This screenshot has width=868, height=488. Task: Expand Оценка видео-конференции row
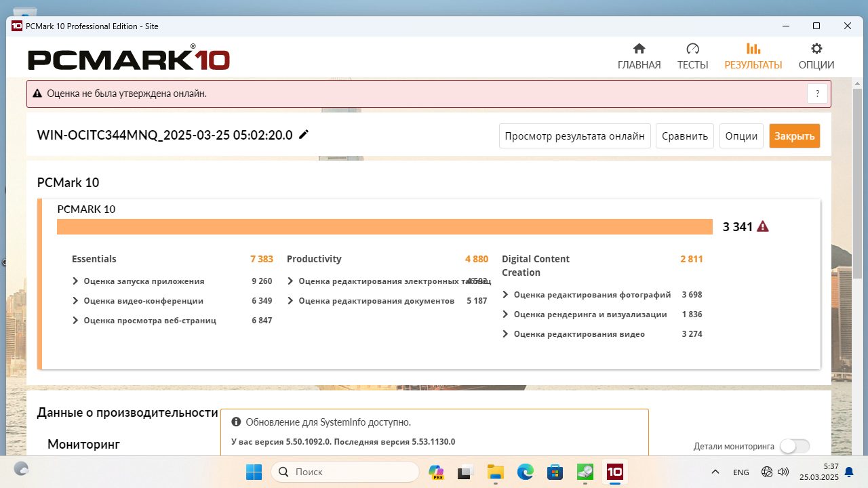75,301
